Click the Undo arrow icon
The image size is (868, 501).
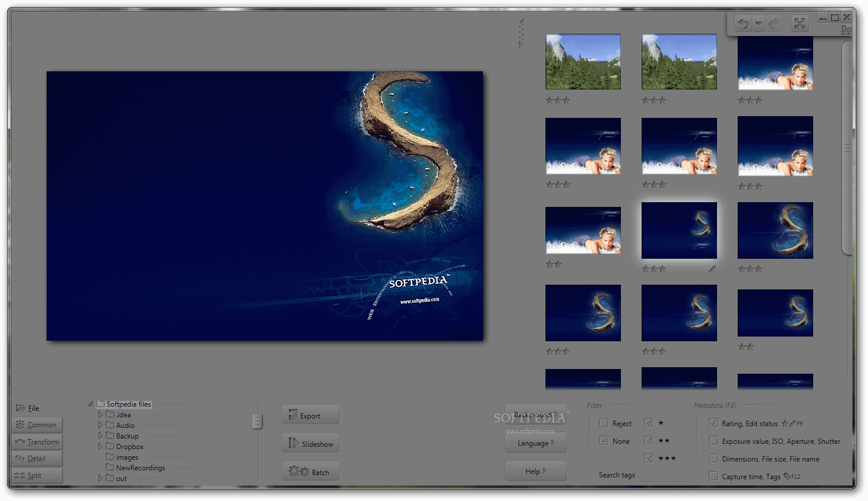[743, 24]
